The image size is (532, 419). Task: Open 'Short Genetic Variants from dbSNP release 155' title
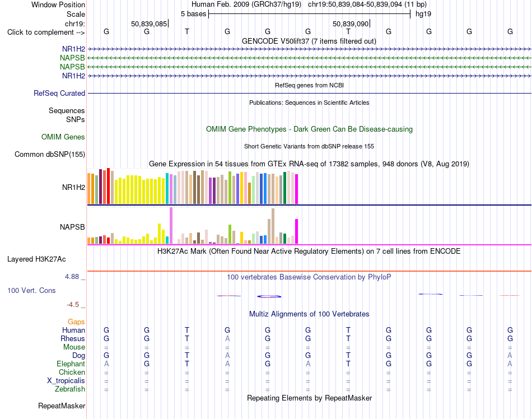click(x=309, y=146)
